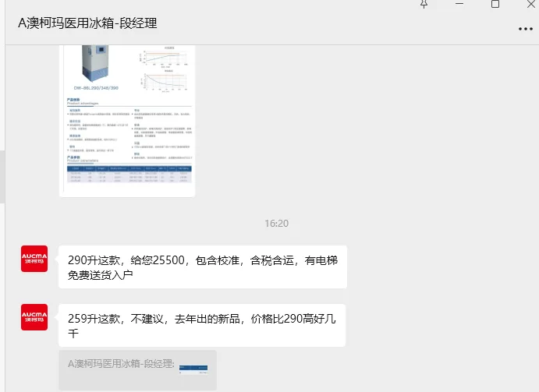Click the chat title A澳柯玛医用冰箱-段经理
Image resolution: width=539 pixels, height=392 pixels.
point(87,23)
